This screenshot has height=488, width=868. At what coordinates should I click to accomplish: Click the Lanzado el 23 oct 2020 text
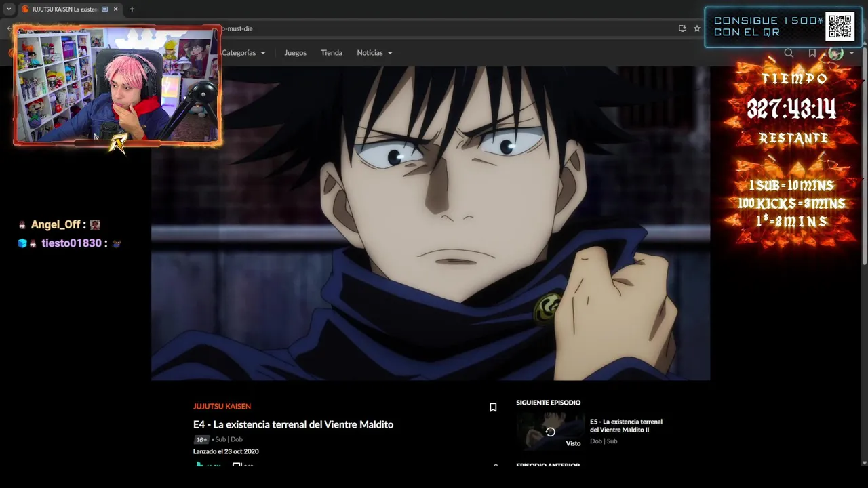[226, 451]
